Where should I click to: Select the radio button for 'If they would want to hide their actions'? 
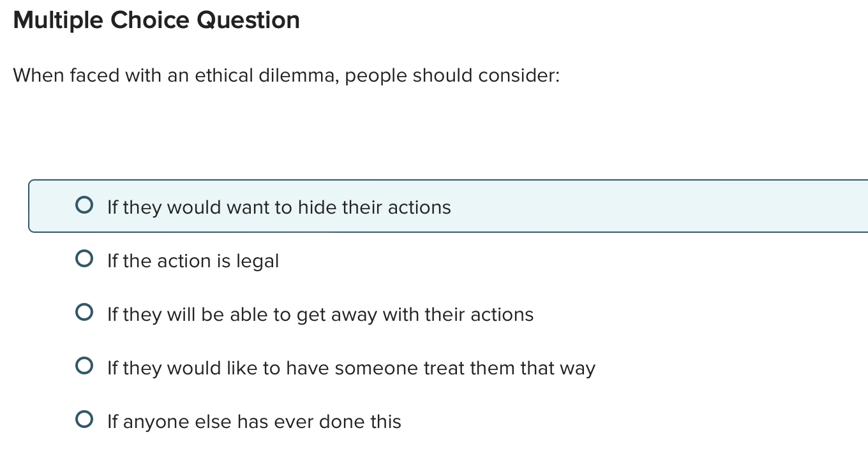(84, 205)
